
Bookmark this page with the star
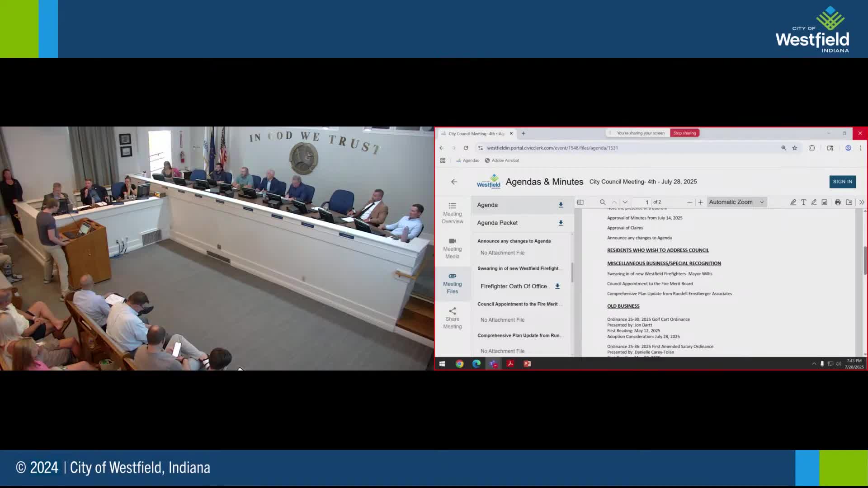point(795,148)
